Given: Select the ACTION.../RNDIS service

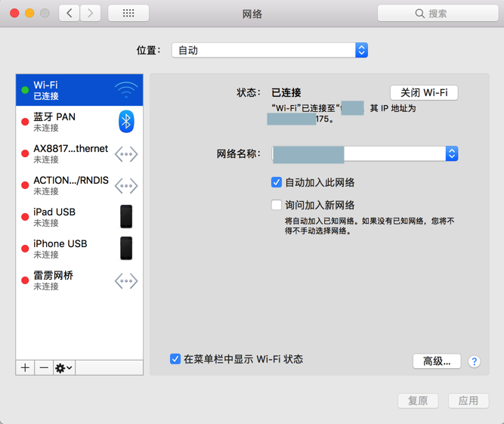Looking at the screenshot, I should (79, 185).
